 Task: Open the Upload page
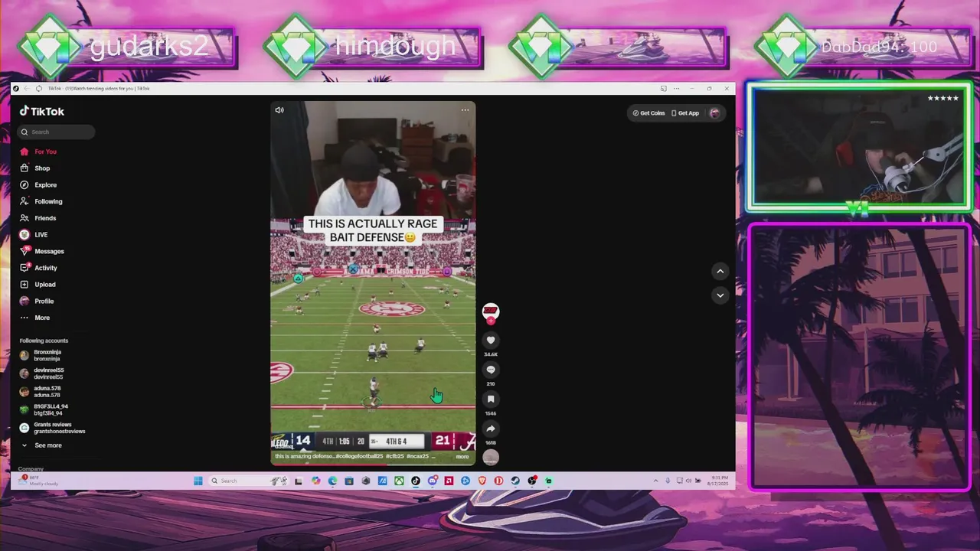click(x=38, y=285)
